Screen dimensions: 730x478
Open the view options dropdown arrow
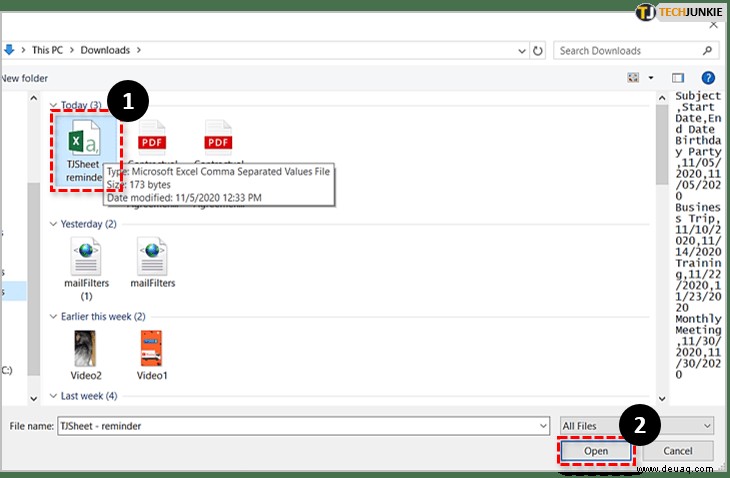651,78
